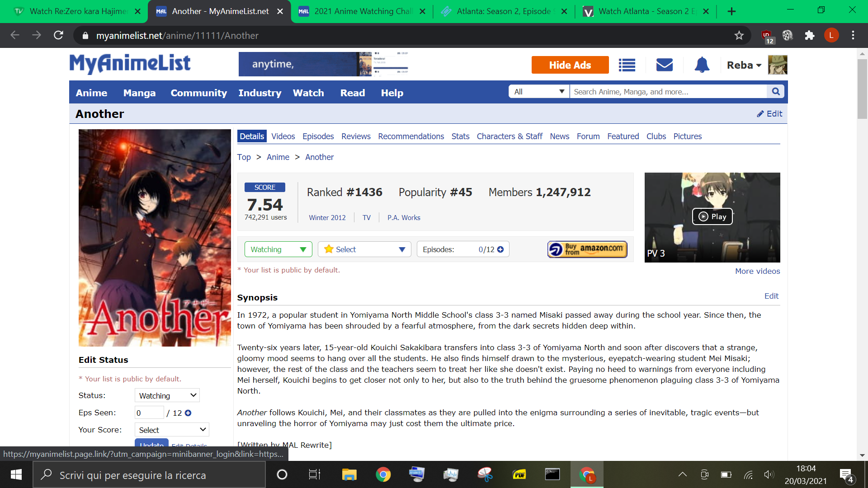Open the Watching status dropdown
This screenshot has width=868, height=488.
pyautogui.click(x=278, y=249)
